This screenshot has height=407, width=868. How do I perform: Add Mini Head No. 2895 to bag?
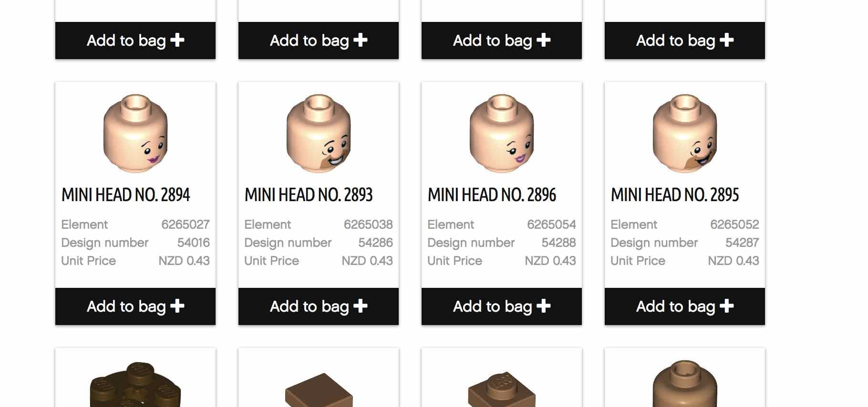click(685, 306)
